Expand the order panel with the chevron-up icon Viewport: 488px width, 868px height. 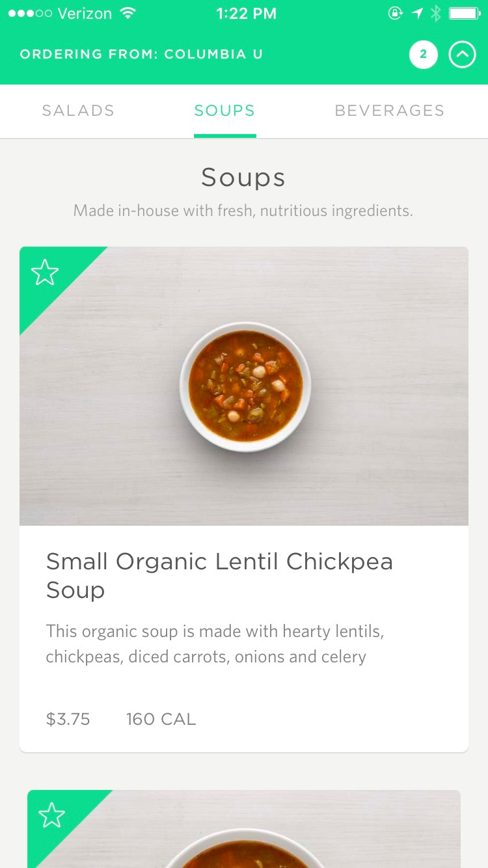(462, 55)
